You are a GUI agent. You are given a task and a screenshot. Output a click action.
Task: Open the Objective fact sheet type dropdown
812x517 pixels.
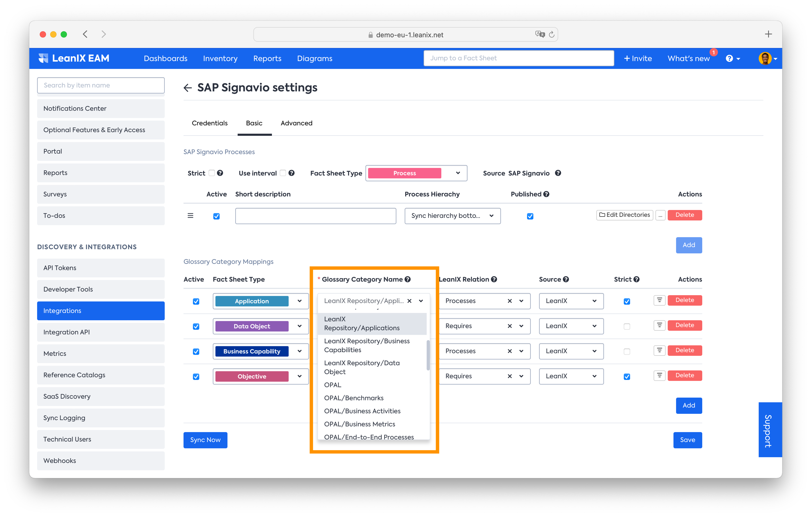tap(261, 376)
